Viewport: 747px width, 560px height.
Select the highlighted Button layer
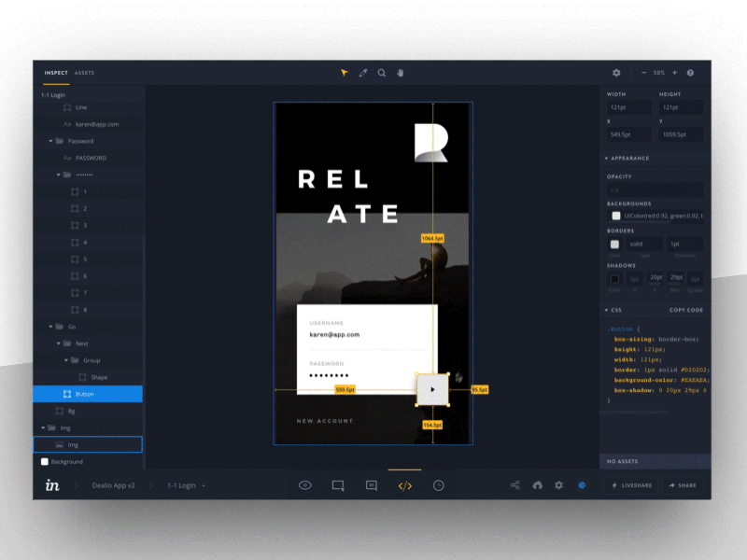(88, 394)
